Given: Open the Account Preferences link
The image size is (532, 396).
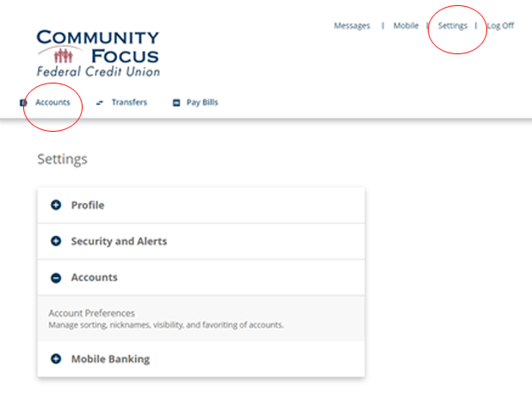Looking at the screenshot, I should 91,312.
